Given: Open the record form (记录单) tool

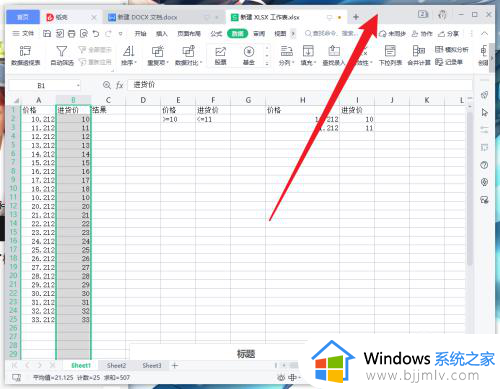Looking at the screenshot, I should [449, 62].
